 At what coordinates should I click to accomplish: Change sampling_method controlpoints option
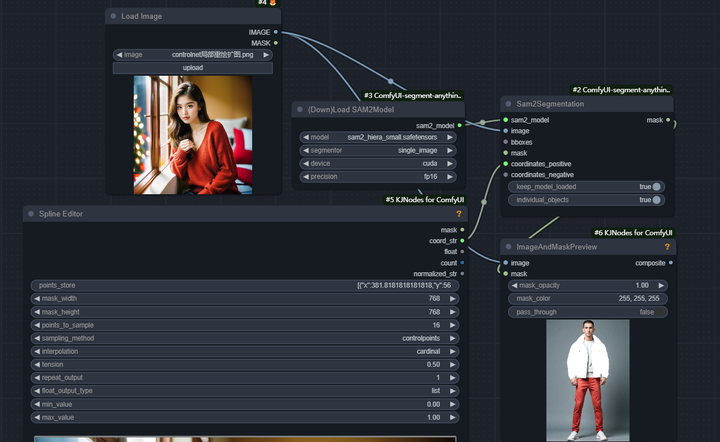245,338
